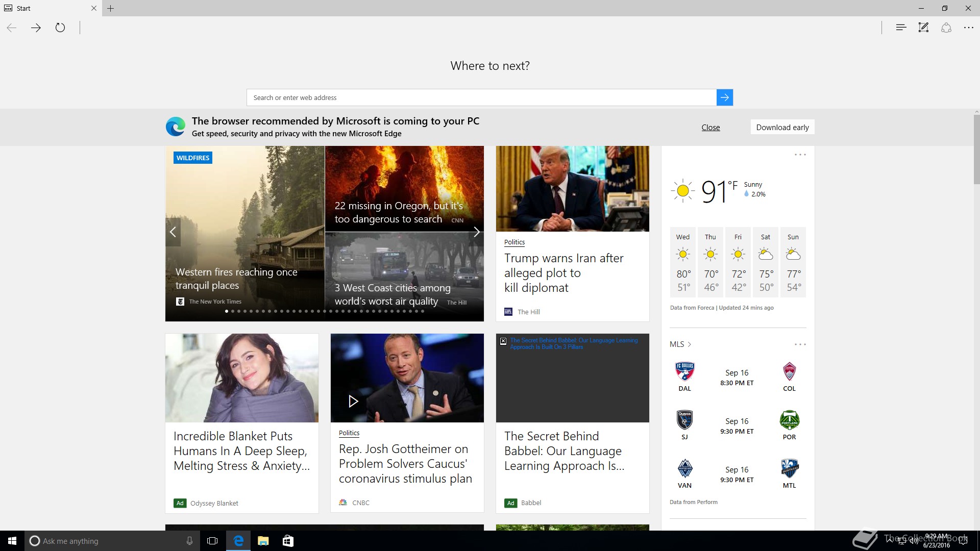980x551 pixels.
Task: Open Trump warns Iran article headline
Action: pos(563,273)
